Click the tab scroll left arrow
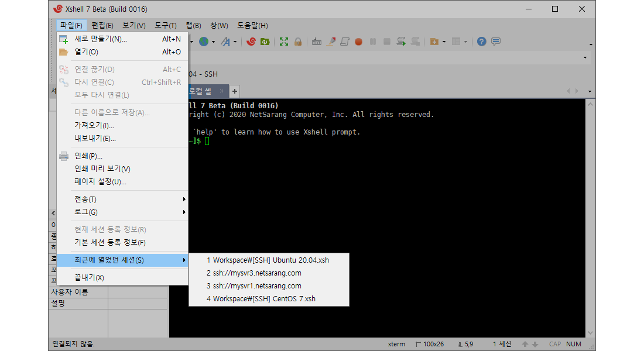 tap(568, 91)
